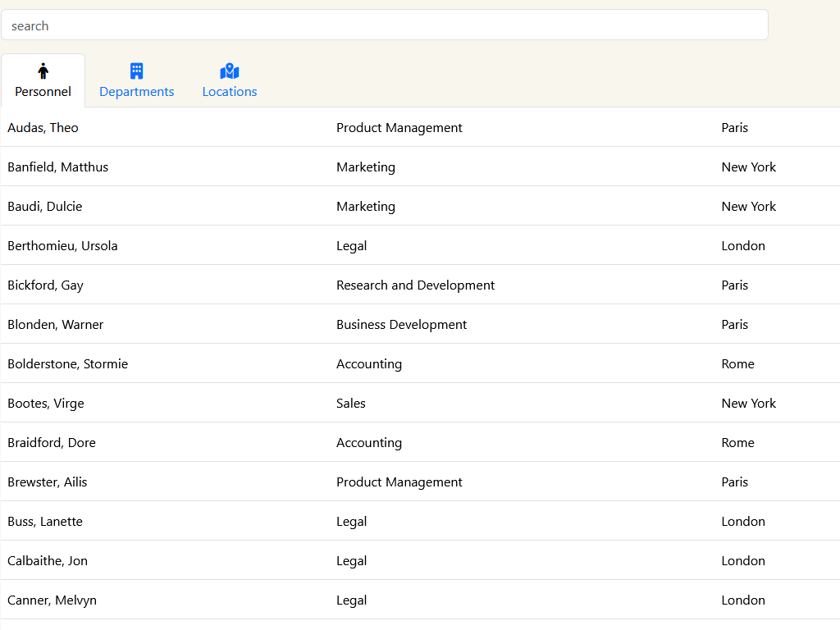The image size is (840, 630).
Task: Focus the search input field
Action: point(384,25)
